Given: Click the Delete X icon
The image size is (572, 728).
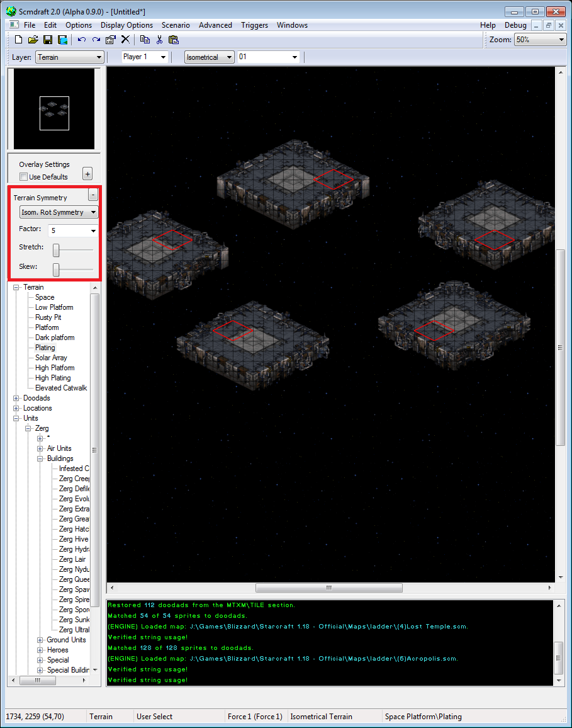Looking at the screenshot, I should pos(125,40).
